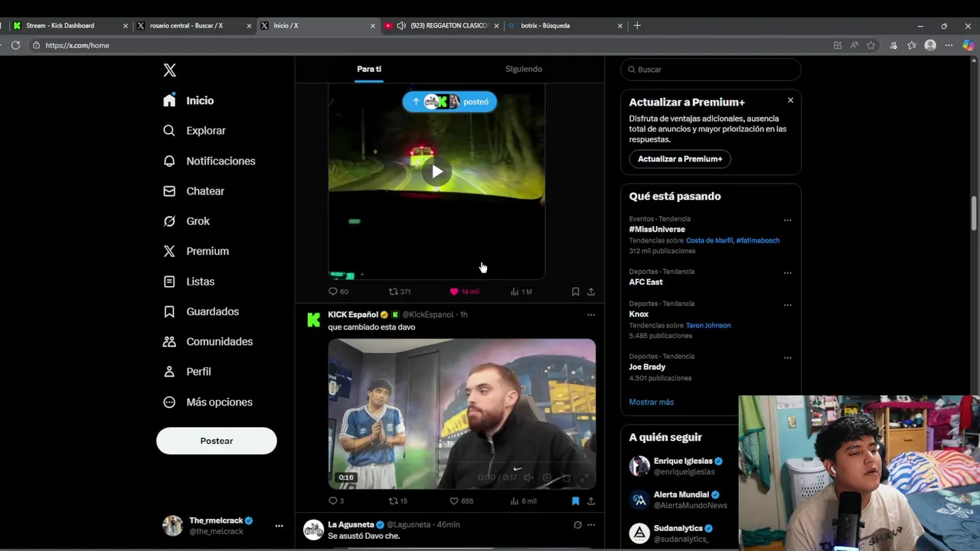Open options dots for AFC East trend
The image size is (980, 551).
[787, 273]
